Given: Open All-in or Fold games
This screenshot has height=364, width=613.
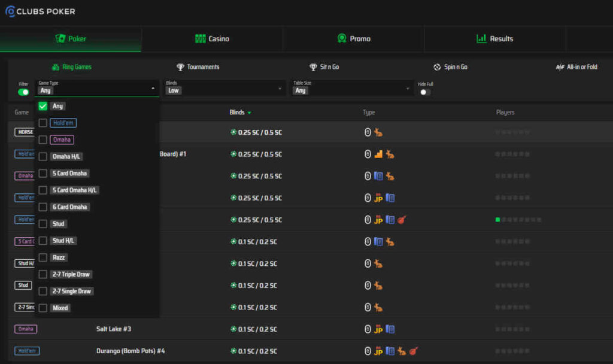Looking at the screenshot, I should (576, 67).
